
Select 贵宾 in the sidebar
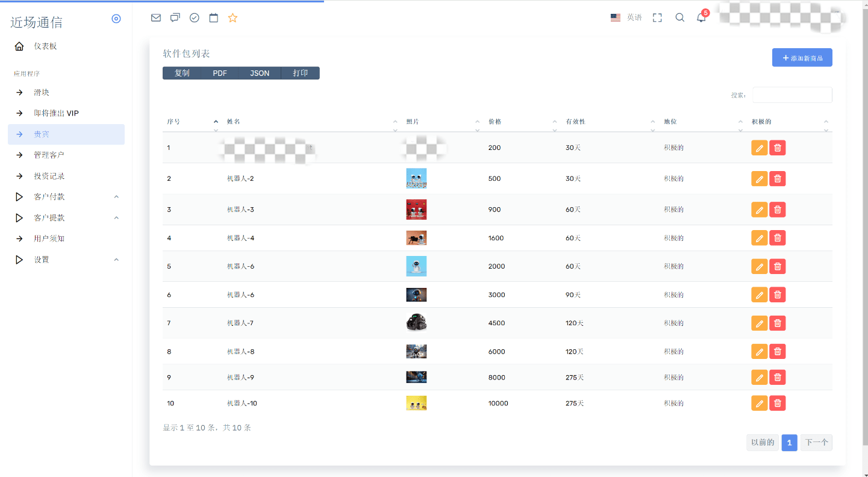[66, 134]
